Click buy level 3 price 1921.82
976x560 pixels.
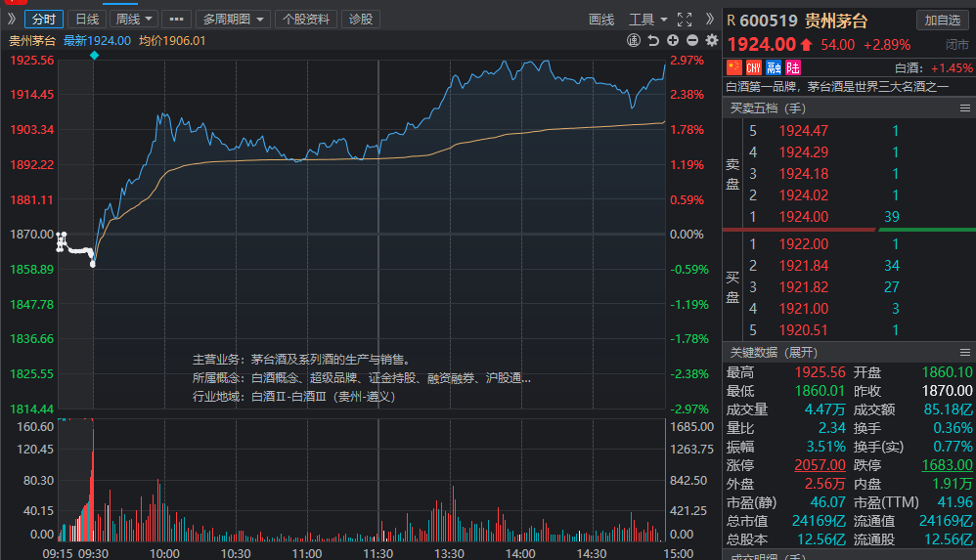coord(804,287)
